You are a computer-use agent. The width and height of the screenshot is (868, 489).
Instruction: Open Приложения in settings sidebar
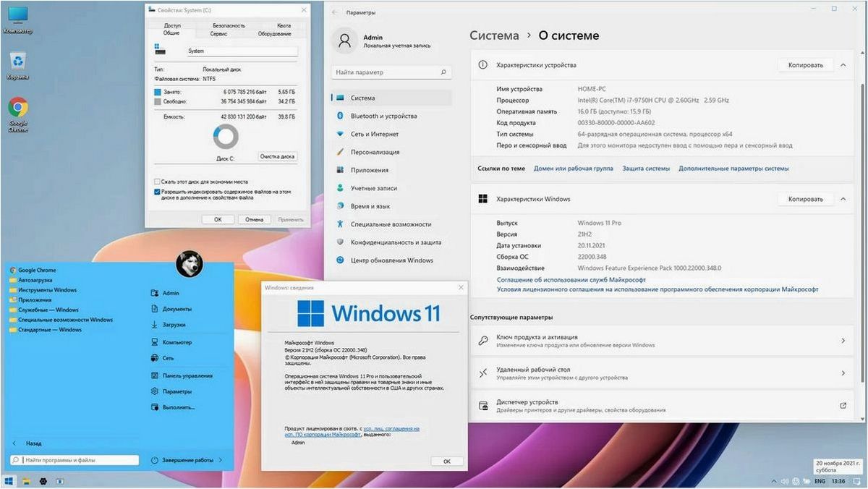click(x=392, y=170)
